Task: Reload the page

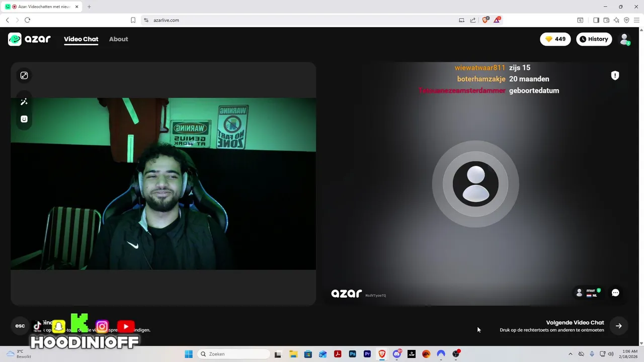Action: pyautogui.click(x=27, y=20)
